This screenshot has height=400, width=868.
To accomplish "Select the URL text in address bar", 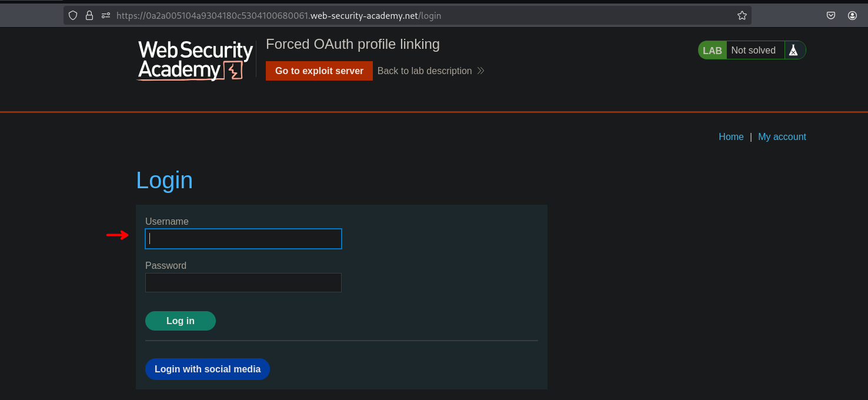I will point(279,16).
